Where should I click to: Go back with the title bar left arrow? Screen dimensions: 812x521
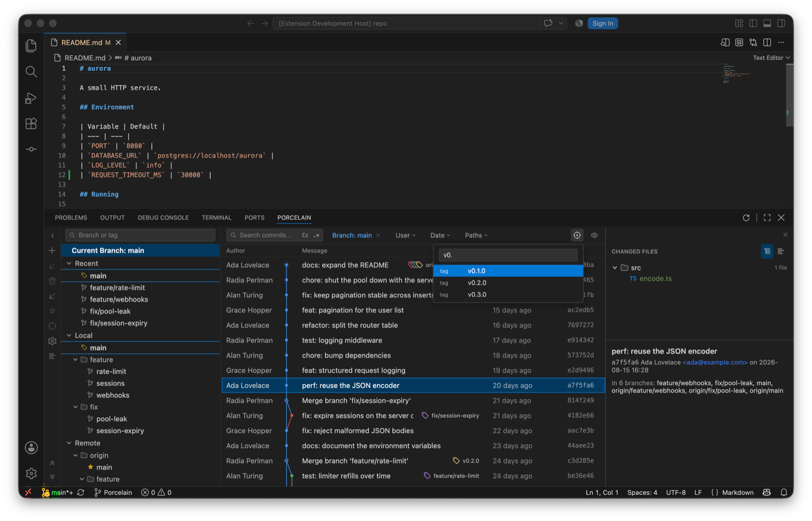[x=251, y=23]
